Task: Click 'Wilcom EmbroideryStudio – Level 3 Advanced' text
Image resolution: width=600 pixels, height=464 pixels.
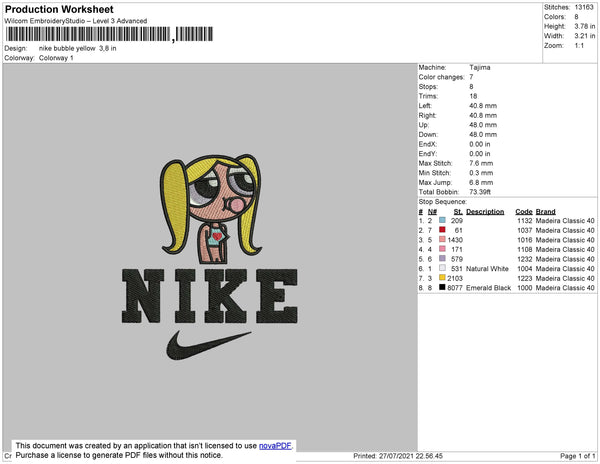Action: click(76, 21)
